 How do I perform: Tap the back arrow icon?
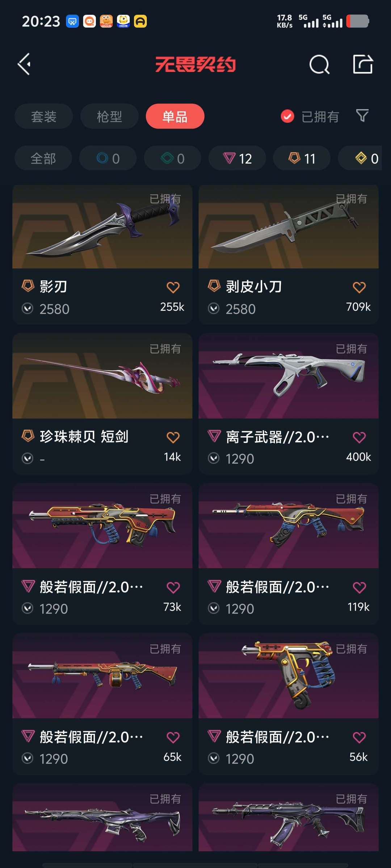tap(24, 64)
